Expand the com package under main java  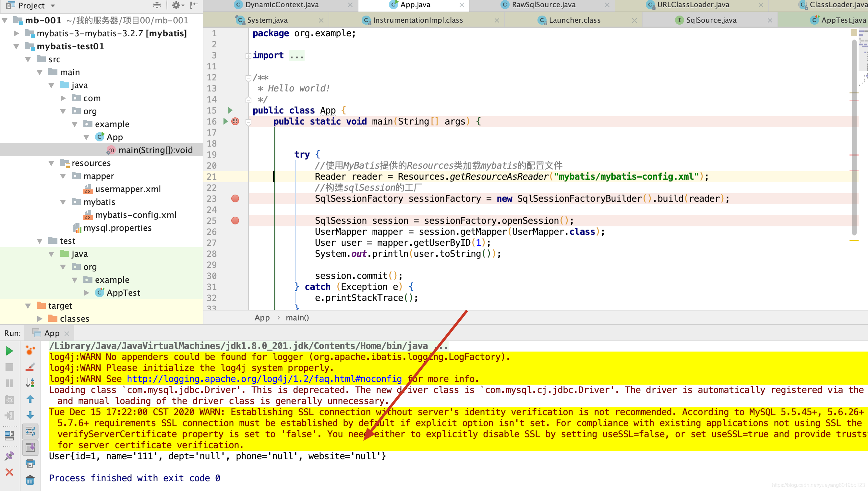point(63,98)
